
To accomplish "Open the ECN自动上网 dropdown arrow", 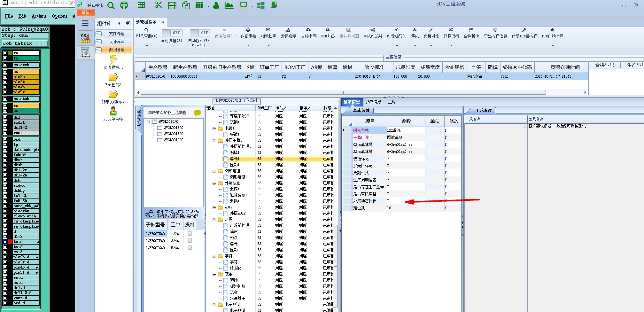I will [553, 46].
